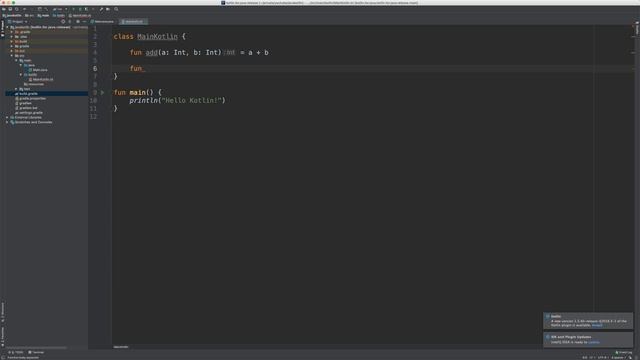Click the tool windows quick-access icon bottom-left
The height and width of the screenshot is (360, 640).
coord(3,358)
